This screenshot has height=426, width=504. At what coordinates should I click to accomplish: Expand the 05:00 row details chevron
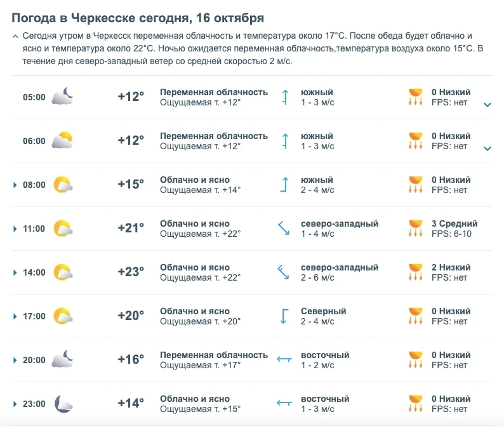(487, 105)
